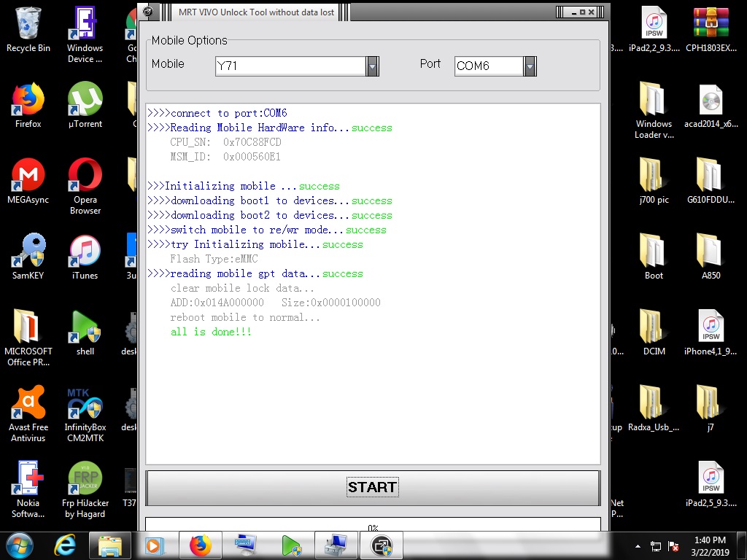Select Avast Free Antivirus icon

click(x=28, y=413)
